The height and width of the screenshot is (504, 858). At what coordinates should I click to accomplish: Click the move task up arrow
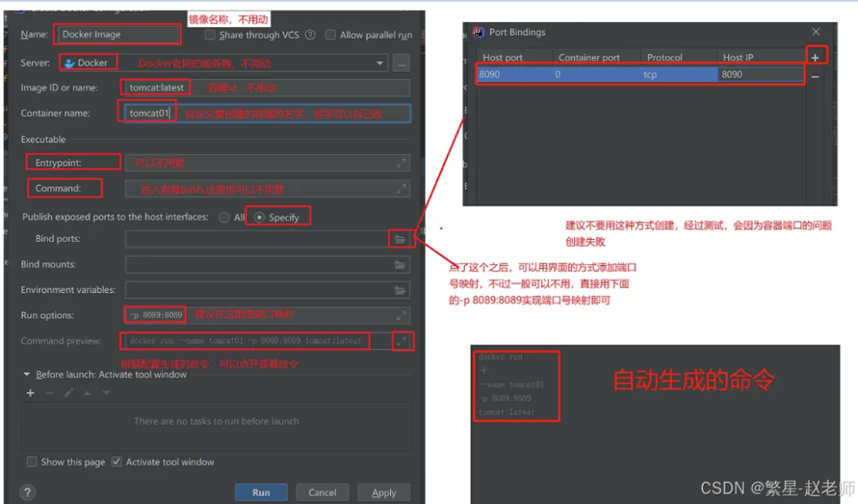pos(87,393)
